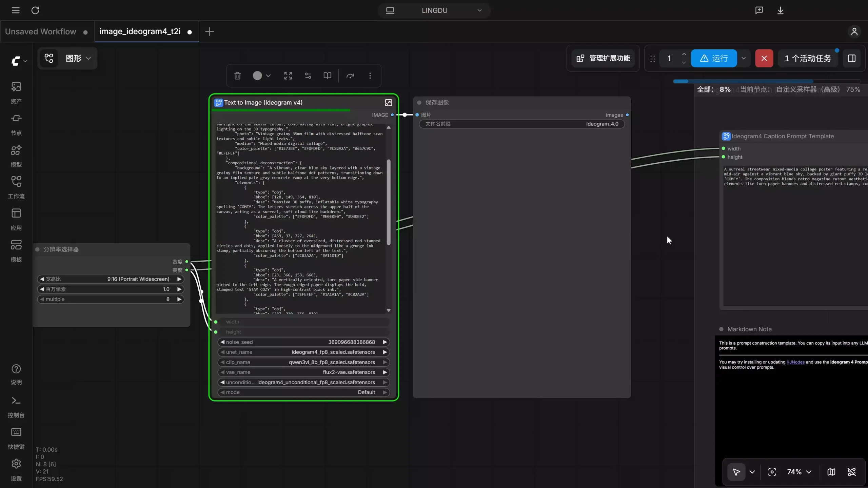Click the refresh icon in top bar
This screenshot has height=488, width=868.
click(x=35, y=10)
